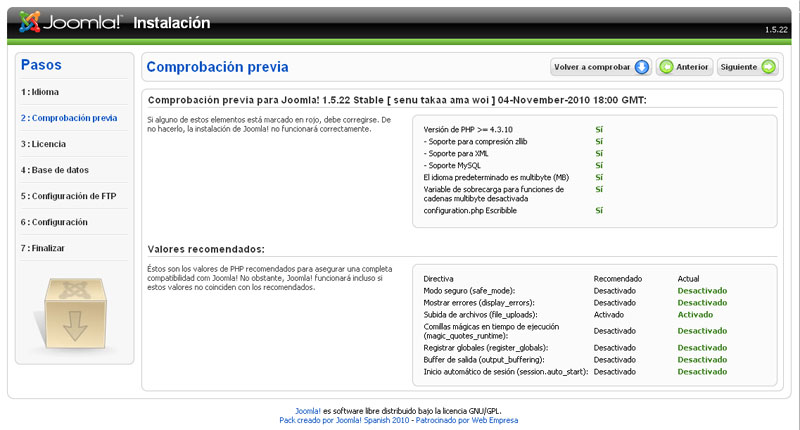Click the Joomla! logo in the header
This screenshot has height=430, width=800.
coord(70,22)
